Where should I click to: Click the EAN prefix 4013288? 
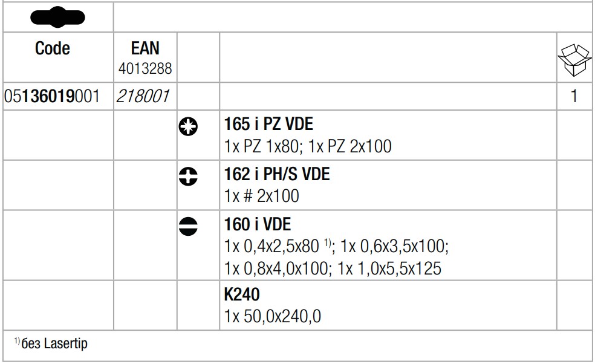coord(145,69)
